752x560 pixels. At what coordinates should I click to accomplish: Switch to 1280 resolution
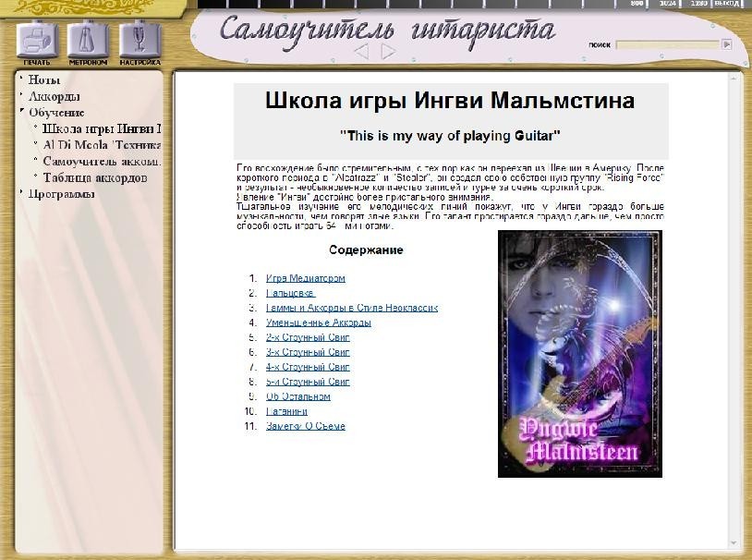[698, 4]
